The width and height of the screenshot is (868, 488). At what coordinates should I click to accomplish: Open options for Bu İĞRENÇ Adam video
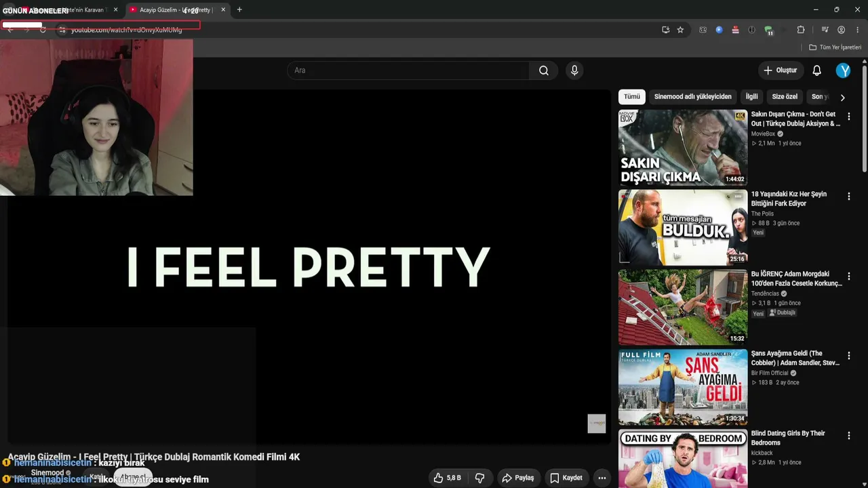pyautogui.click(x=848, y=277)
